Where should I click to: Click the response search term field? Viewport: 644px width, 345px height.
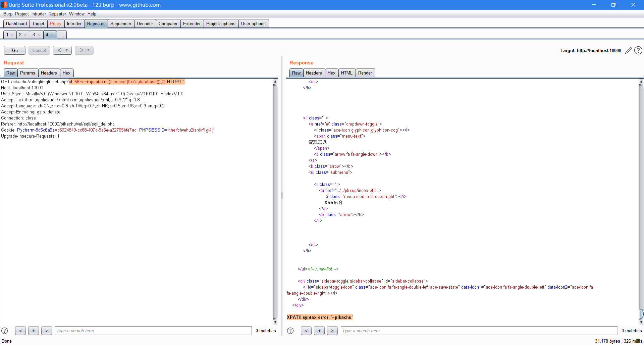coord(479,331)
